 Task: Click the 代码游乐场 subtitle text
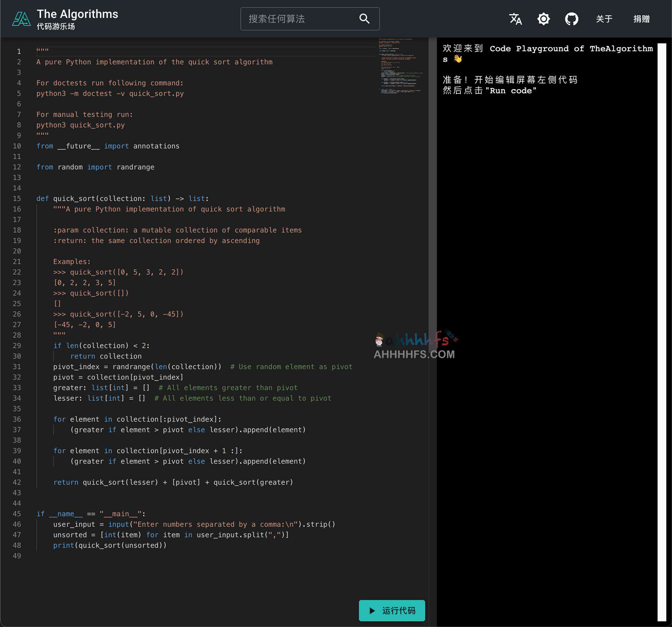pyautogui.click(x=56, y=26)
